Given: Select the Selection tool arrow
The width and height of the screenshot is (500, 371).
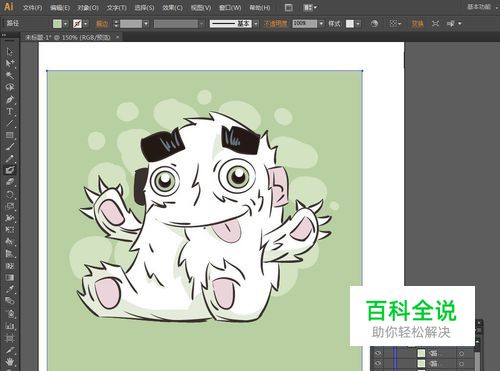Looking at the screenshot, I should (x=9, y=52).
